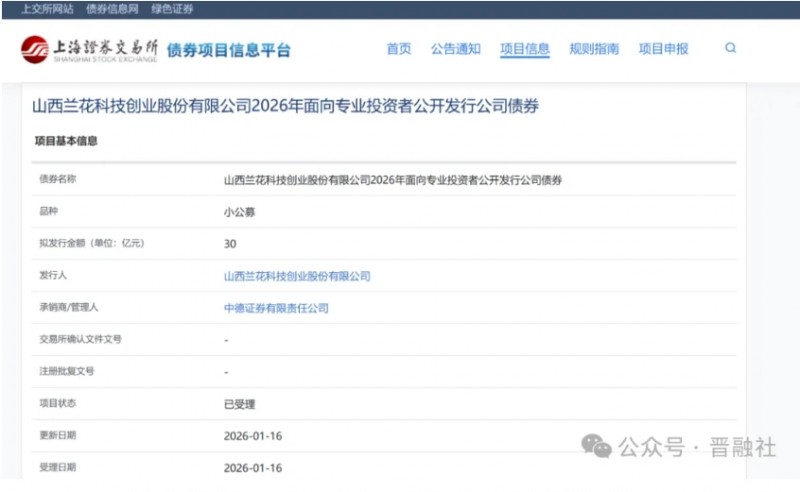The image size is (800, 492).
Task: Go to the 首页 navigation tab
Action: pyautogui.click(x=399, y=49)
